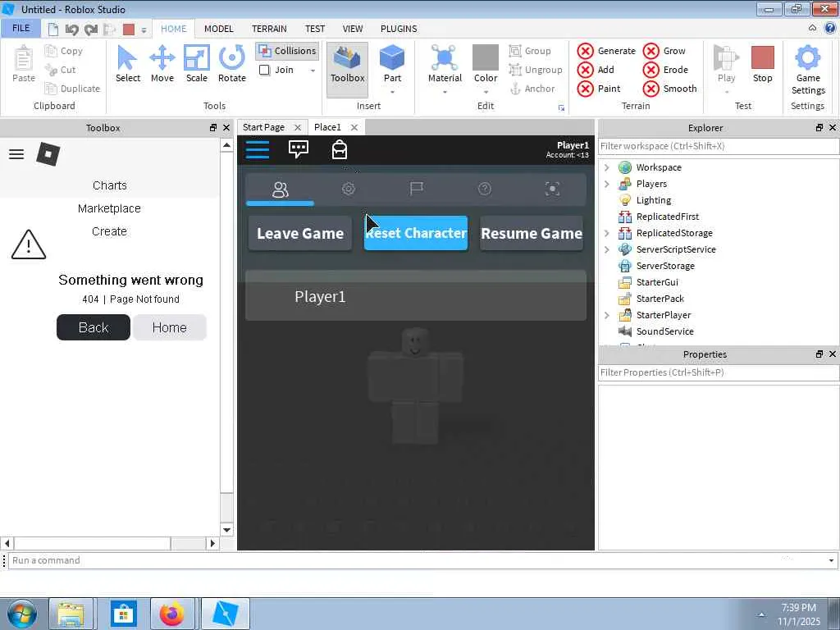840x630 pixels.
Task: Select the Players tab in game menu
Action: tap(281, 189)
